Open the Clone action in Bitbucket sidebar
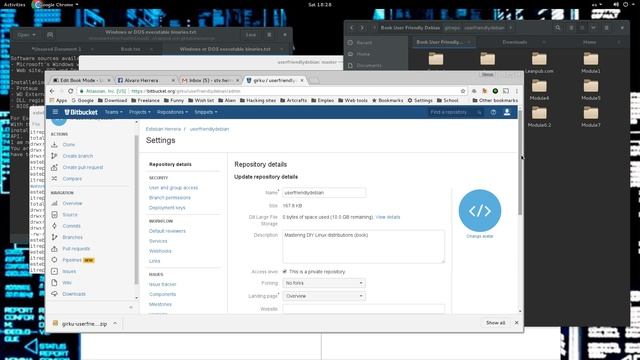 point(69,144)
